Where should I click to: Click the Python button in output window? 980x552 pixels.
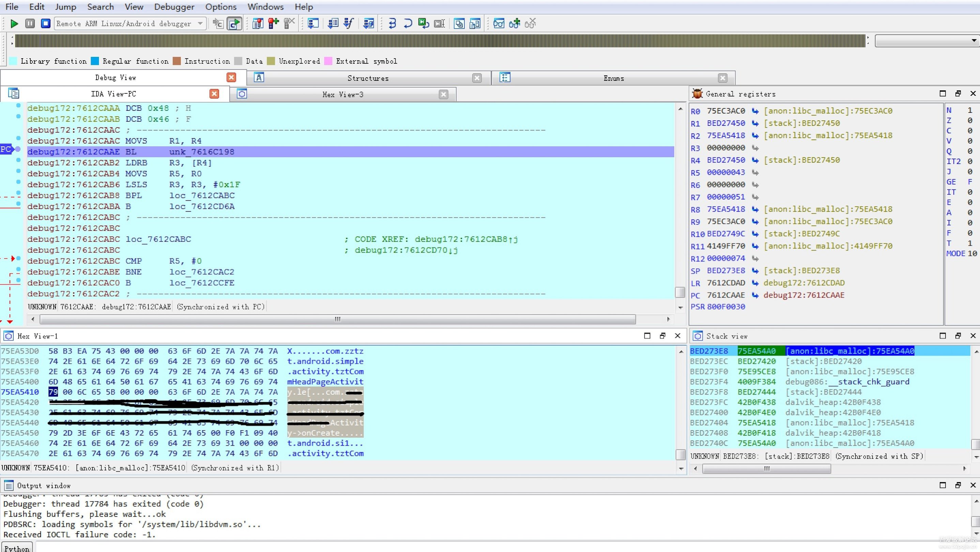pos(17,548)
